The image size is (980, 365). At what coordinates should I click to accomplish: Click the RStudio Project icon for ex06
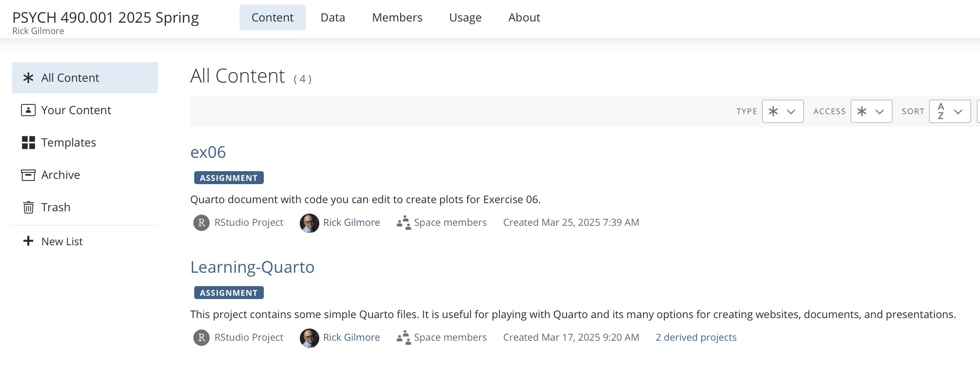(201, 223)
